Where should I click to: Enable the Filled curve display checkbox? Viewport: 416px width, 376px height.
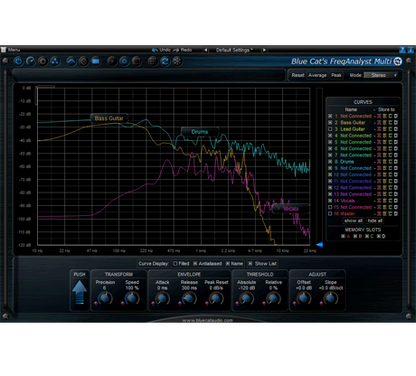click(x=175, y=264)
